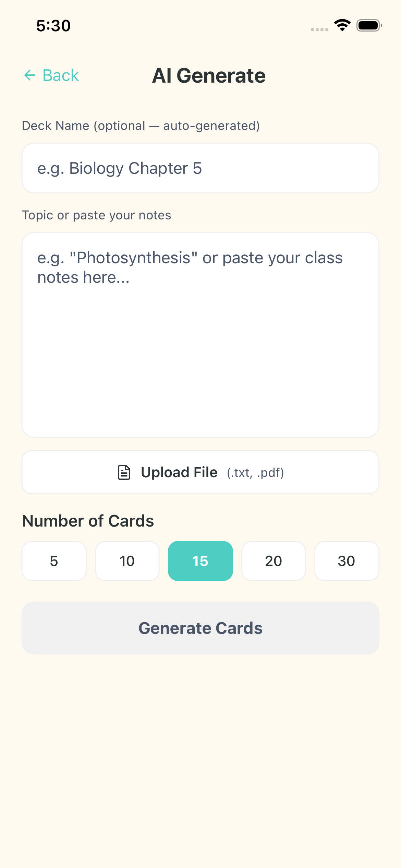Click the document icon on Upload File
This screenshot has height=868, width=401.
(123, 472)
